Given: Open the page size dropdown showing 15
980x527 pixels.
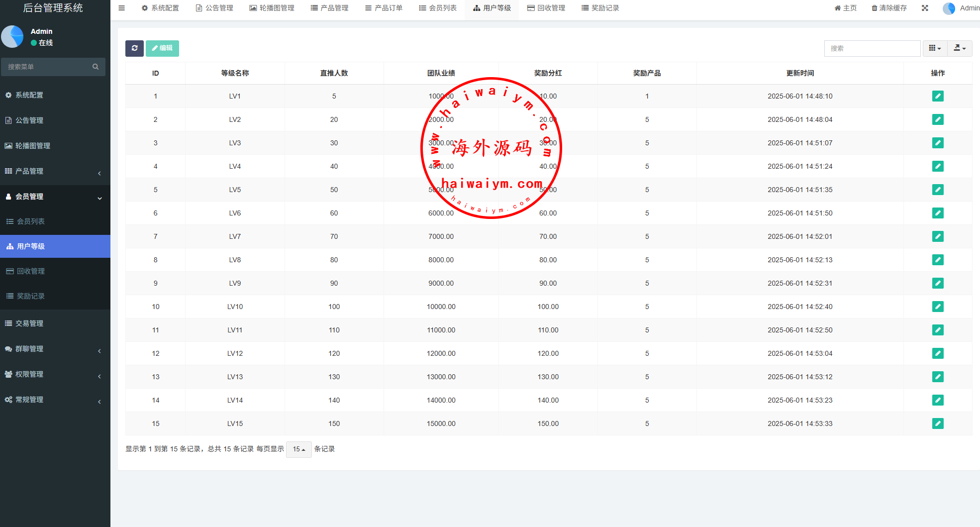Looking at the screenshot, I should tap(298, 449).
